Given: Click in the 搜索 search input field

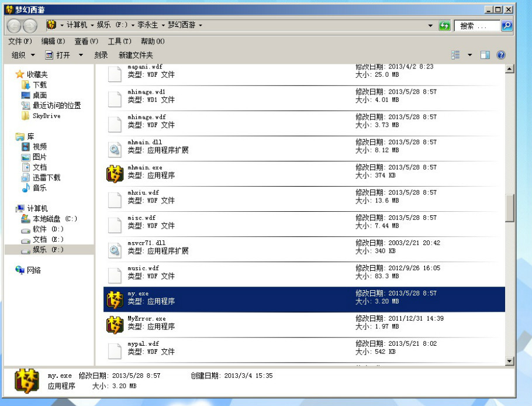Looking at the screenshot, I should (x=477, y=26).
